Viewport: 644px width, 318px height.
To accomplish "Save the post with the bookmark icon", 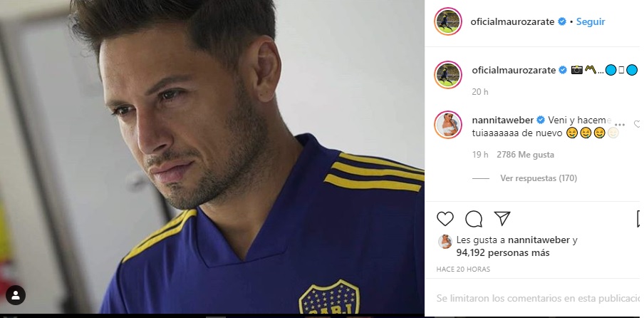I will coord(640,218).
